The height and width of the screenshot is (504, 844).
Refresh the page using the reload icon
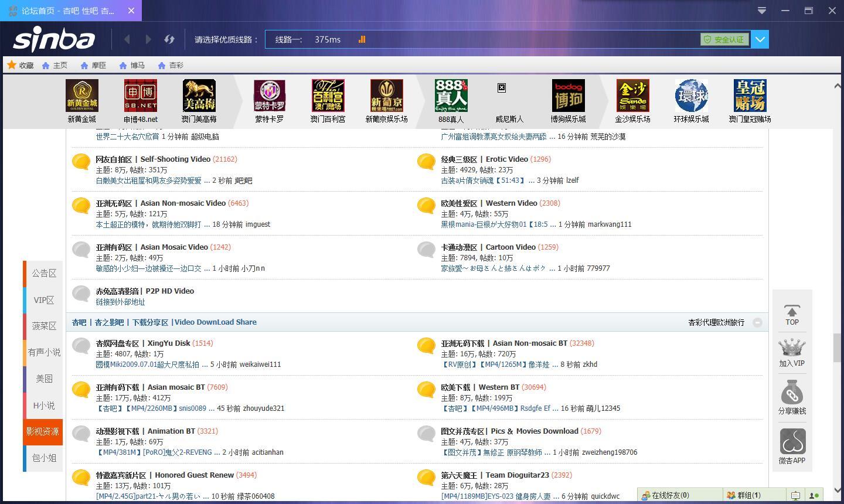[x=169, y=39]
